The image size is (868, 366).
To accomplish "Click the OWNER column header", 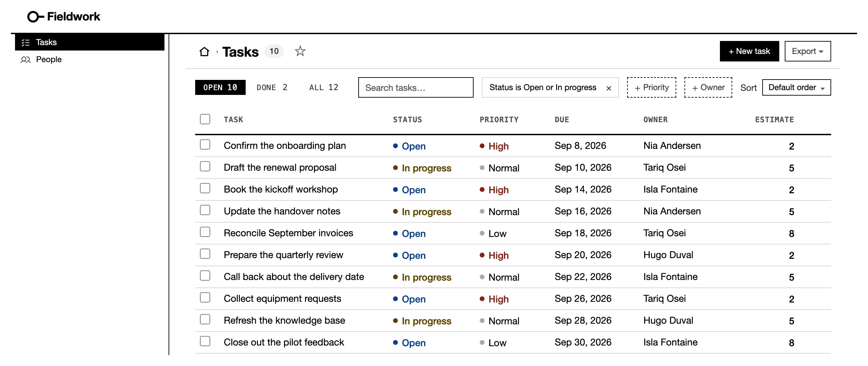I will 655,119.
